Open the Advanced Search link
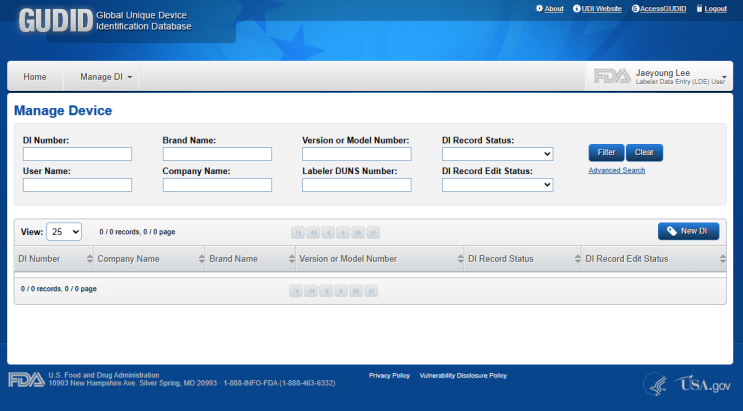The image size is (743, 411). tap(616, 171)
